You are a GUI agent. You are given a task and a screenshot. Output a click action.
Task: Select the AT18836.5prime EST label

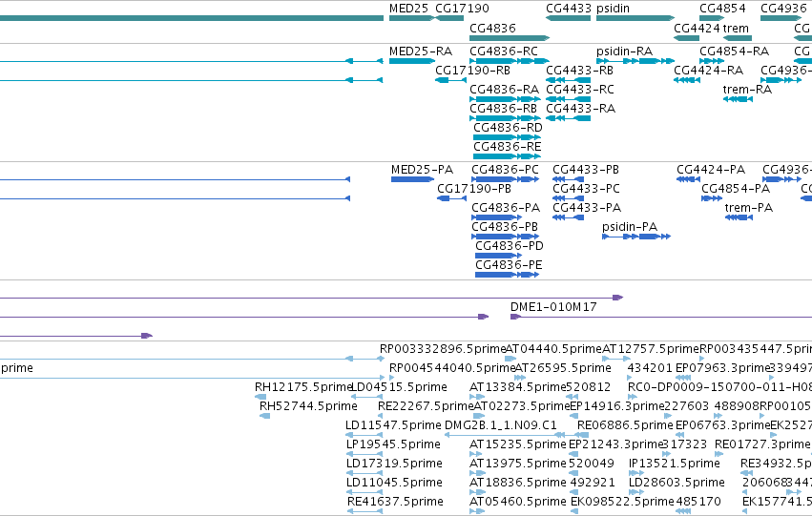[518, 484]
